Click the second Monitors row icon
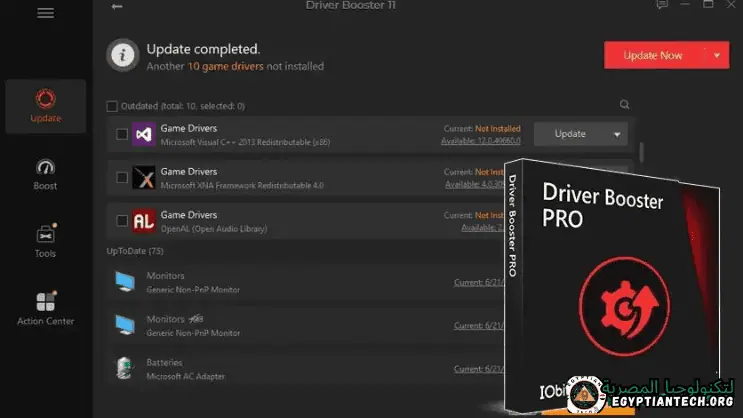 125,325
